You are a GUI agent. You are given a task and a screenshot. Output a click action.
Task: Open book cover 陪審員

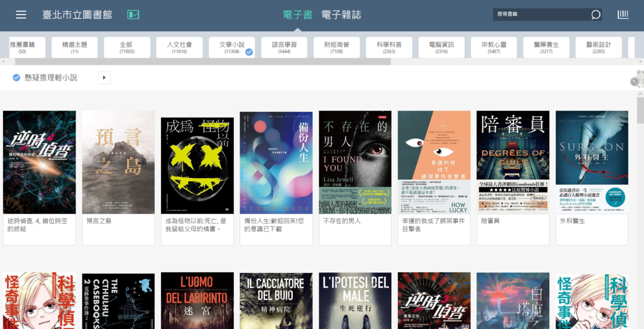pyautogui.click(x=513, y=162)
